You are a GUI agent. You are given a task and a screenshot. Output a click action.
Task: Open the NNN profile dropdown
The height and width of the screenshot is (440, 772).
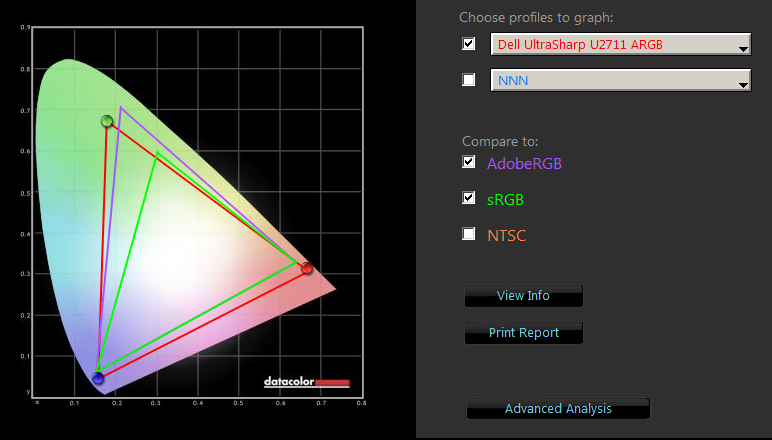click(x=621, y=80)
